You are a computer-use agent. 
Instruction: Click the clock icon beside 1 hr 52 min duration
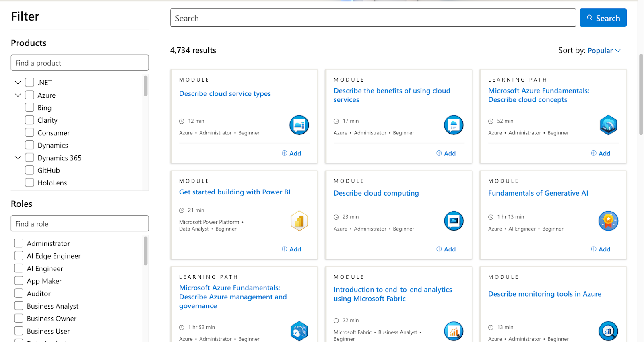point(182,328)
